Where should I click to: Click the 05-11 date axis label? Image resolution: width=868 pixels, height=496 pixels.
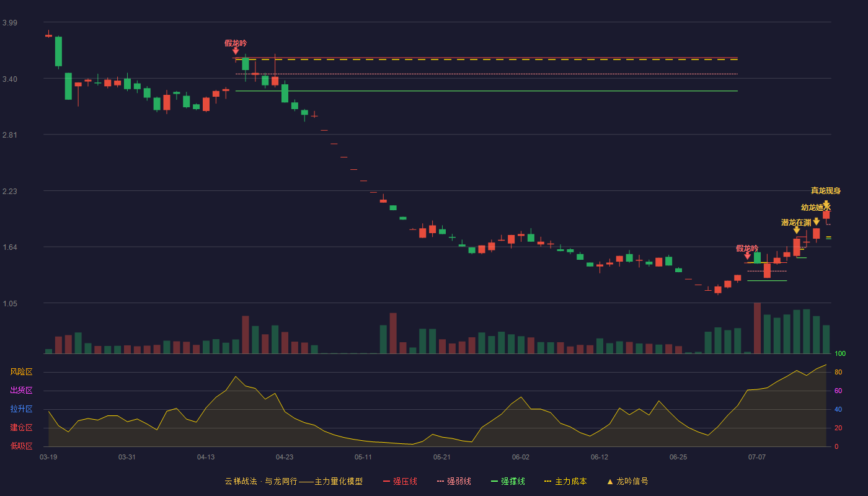(x=363, y=457)
